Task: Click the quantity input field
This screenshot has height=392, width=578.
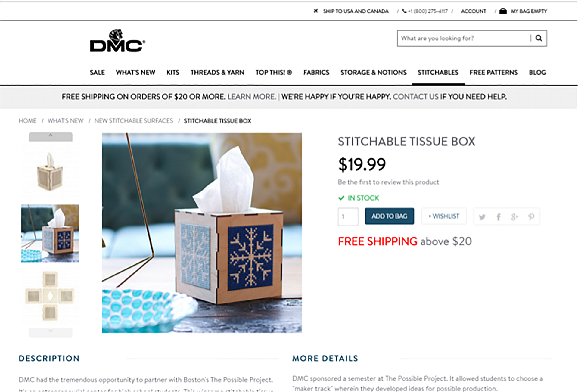Action: click(348, 216)
